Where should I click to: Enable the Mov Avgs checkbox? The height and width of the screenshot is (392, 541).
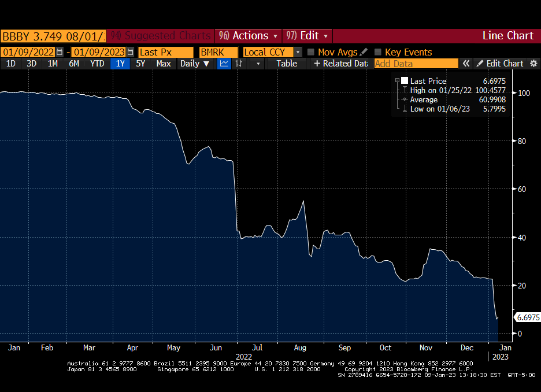coord(310,52)
